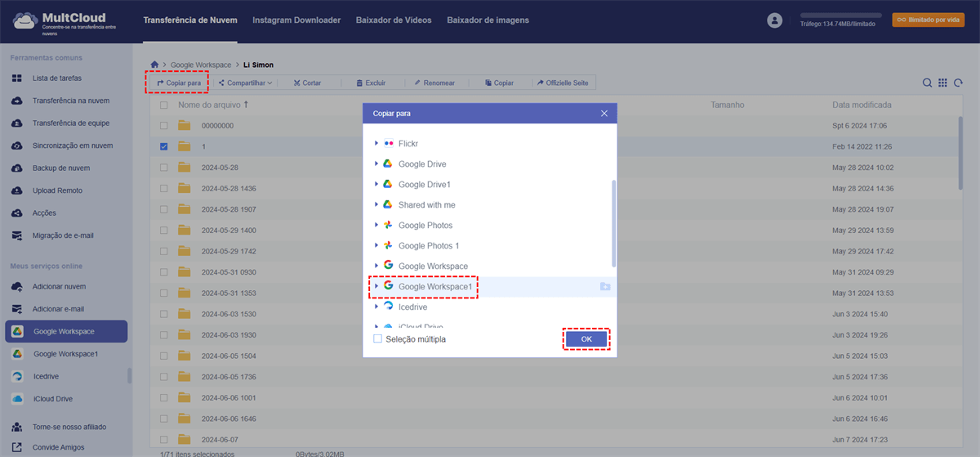Open Instagram Downloader tab
Screen dimensions: 980x457
coord(296,20)
